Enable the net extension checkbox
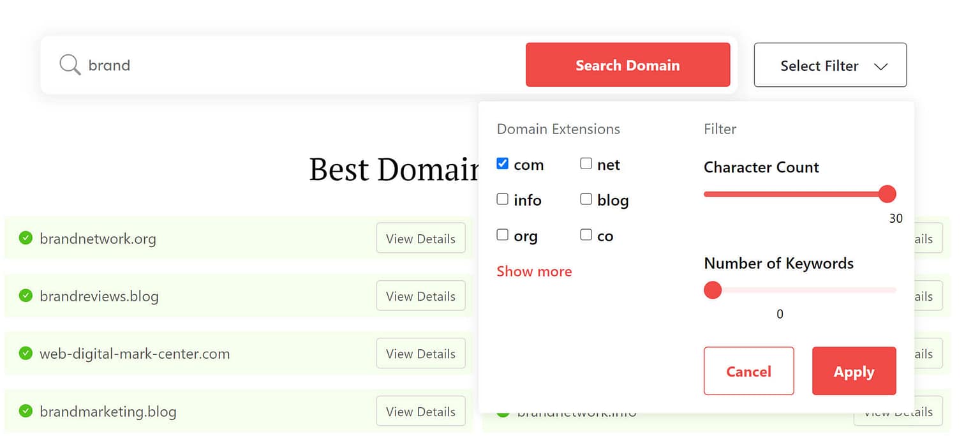Viewport: 980px width, 436px height. tap(586, 163)
